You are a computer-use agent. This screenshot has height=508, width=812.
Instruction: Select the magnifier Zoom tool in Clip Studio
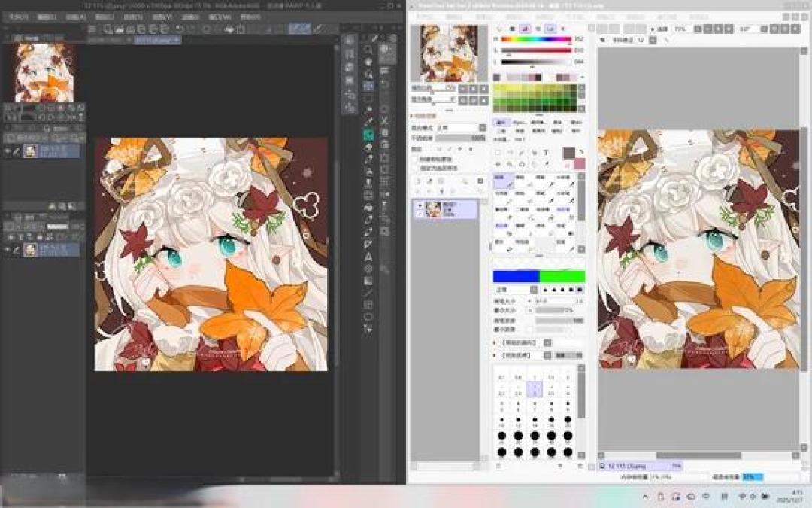(368, 50)
